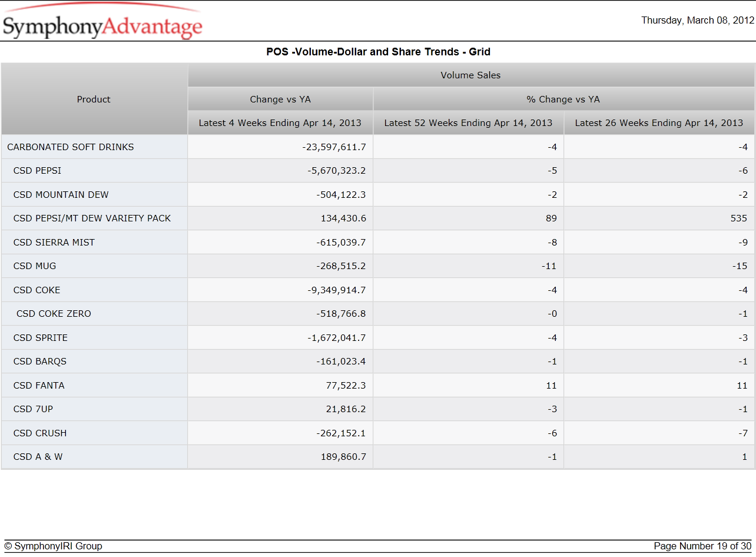Click the value -23,597,611.7
Viewport: 756px width, 557px height.
(x=334, y=147)
